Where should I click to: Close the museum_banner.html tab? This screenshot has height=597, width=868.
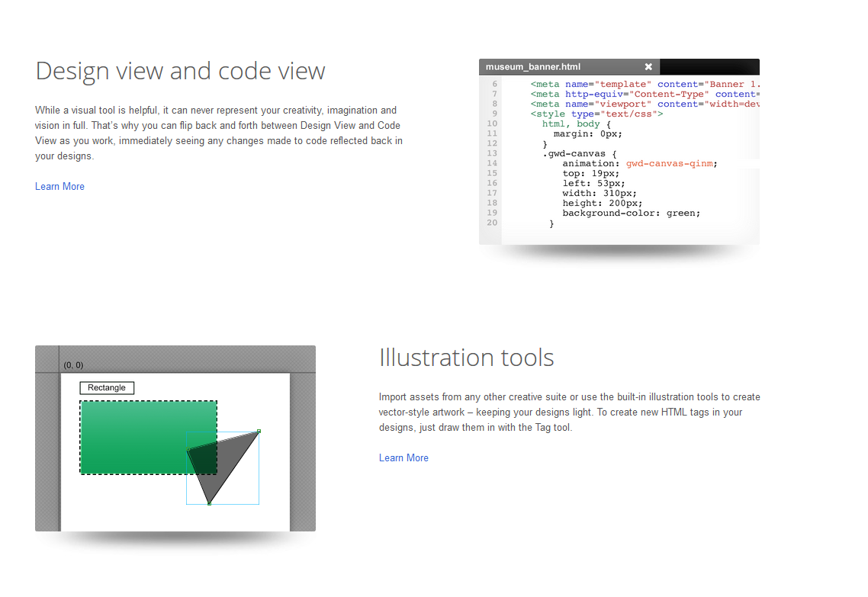click(648, 66)
